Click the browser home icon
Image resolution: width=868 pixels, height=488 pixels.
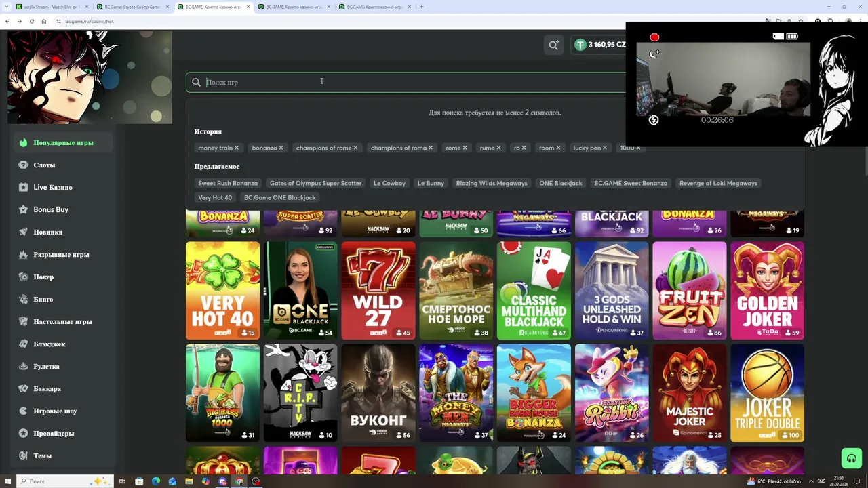(44, 21)
